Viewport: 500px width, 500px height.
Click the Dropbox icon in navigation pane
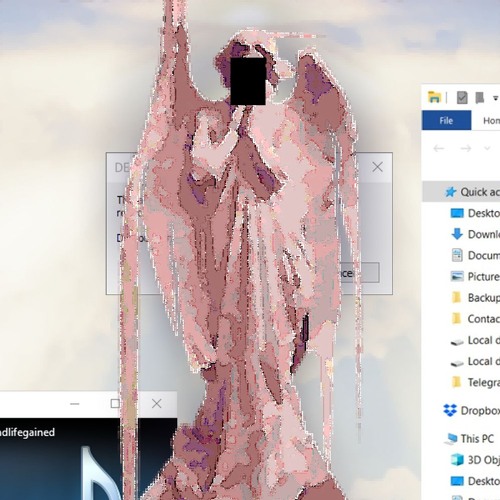(x=450, y=410)
